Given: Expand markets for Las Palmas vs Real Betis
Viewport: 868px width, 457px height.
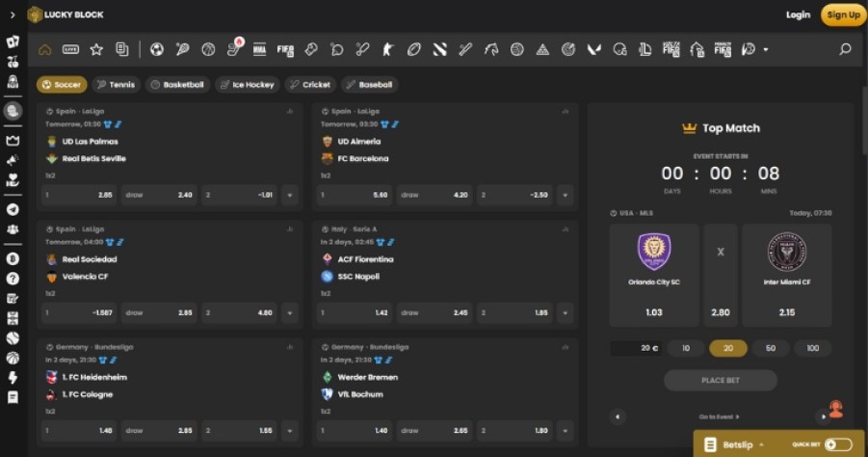Looking at the screenshot, I should [x=290, y=195].
